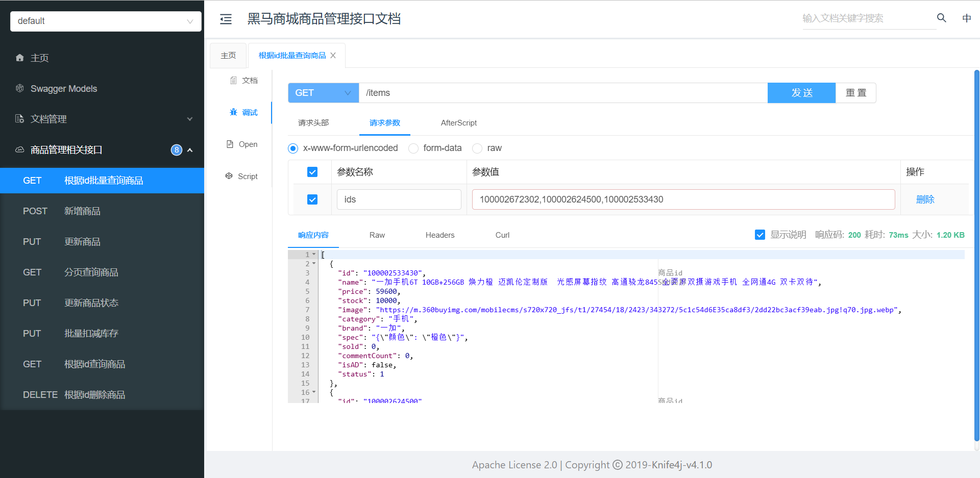The width and height of the screenshot is (980, 478).
Task: Click the 调试 bug icon
Action: (x=233, y=112)
